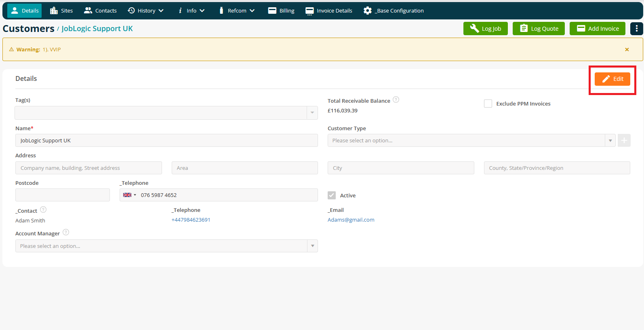Toggle the Active checkbox
This screenshot has width=644, height=330.
[x=332, y=195]
